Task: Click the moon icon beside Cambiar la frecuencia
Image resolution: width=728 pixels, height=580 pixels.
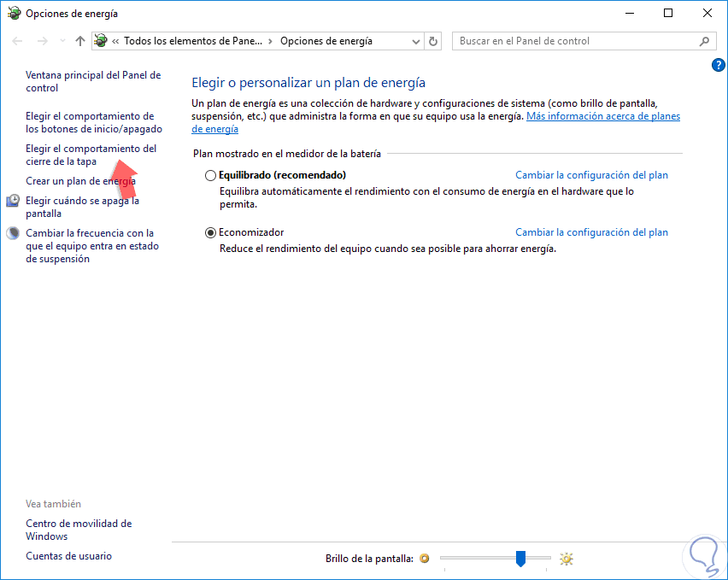Action: coord(13,233)
